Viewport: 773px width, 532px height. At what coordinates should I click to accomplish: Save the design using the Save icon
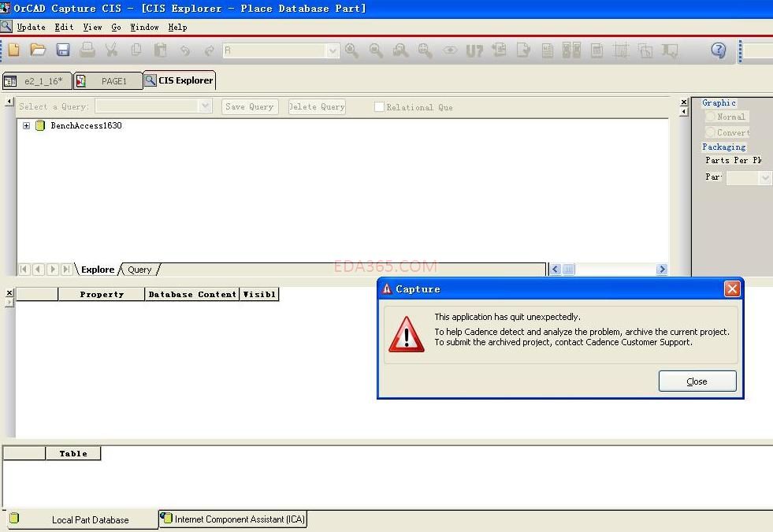tap(63, 50)
